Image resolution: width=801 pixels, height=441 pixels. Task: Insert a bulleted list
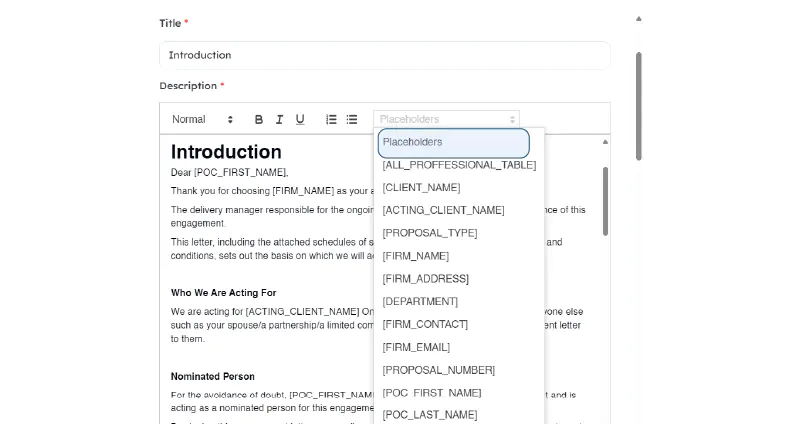(352, 120)
